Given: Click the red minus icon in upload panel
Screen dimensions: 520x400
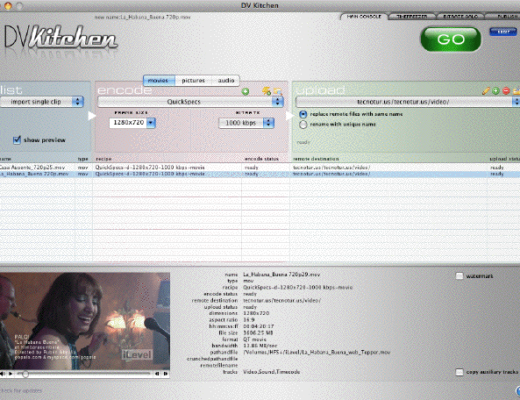Looking at the screenshot, I should (506, 91).
